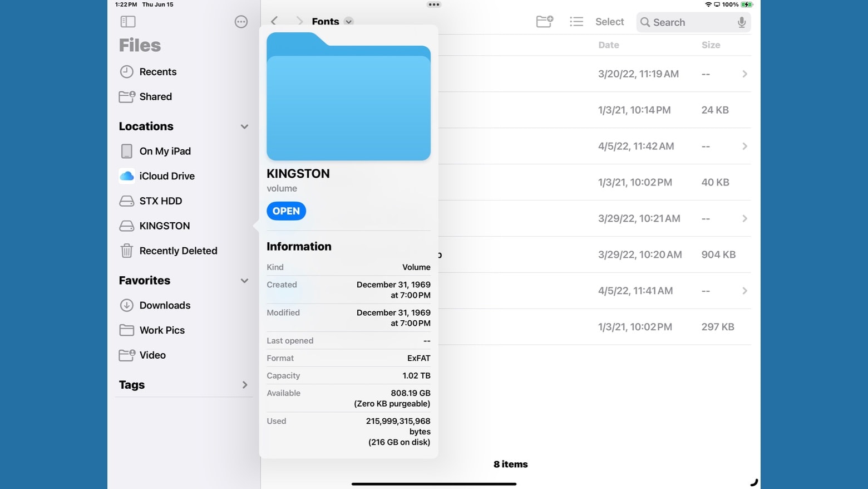Tap the Select button
The image size is (868, 489).
pos(609,22)
